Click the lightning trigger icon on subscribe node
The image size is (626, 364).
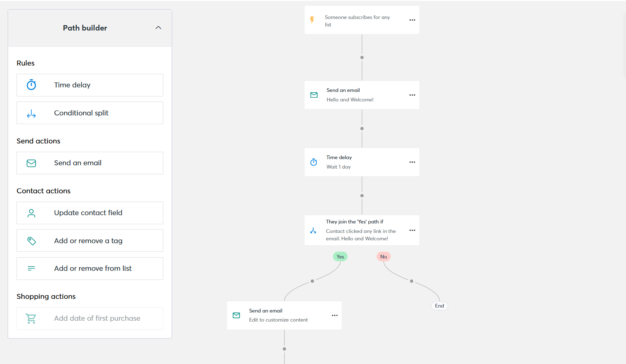pos(313,20)
